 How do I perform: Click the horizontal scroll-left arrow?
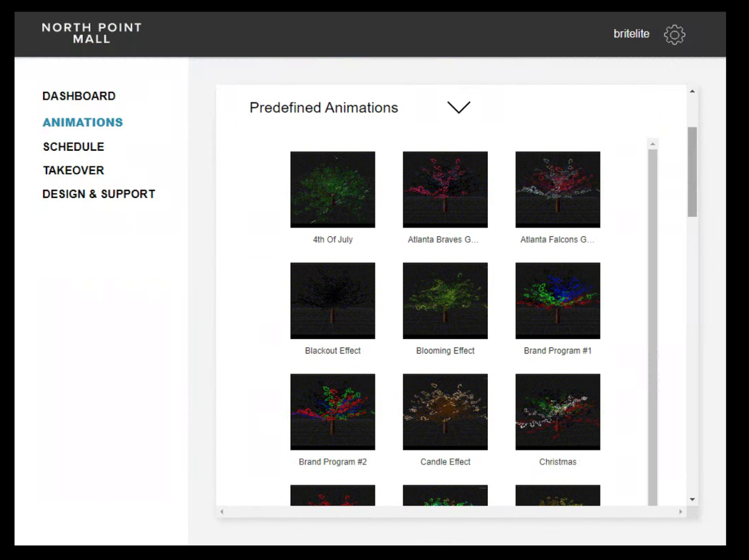pyautogui.click(x=222, y=512)
